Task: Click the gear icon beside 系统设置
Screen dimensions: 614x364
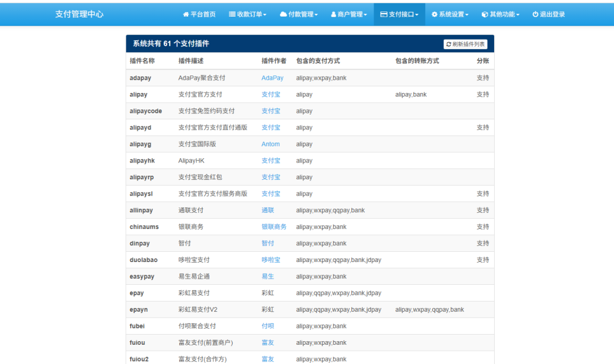Action: (x=434, y=14)
